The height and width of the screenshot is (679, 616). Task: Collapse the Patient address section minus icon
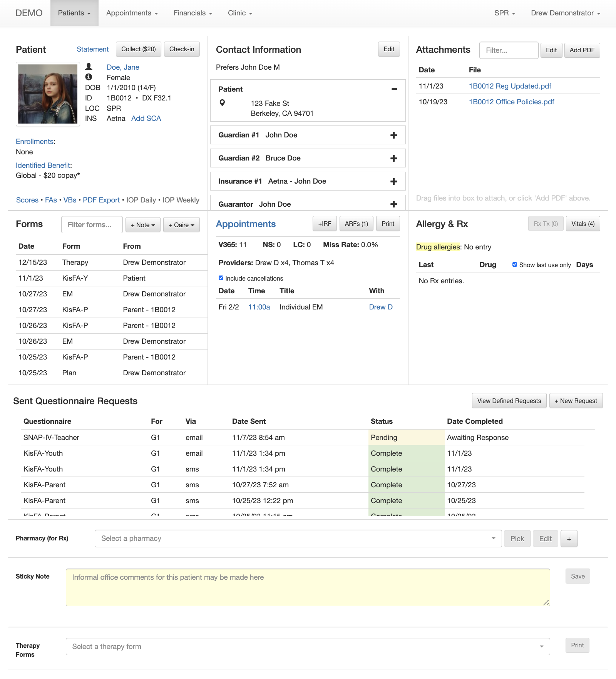[394, 89]
